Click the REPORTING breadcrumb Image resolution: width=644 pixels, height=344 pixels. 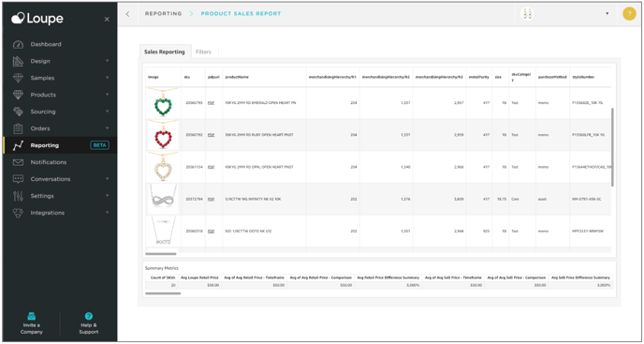[164, 13]
